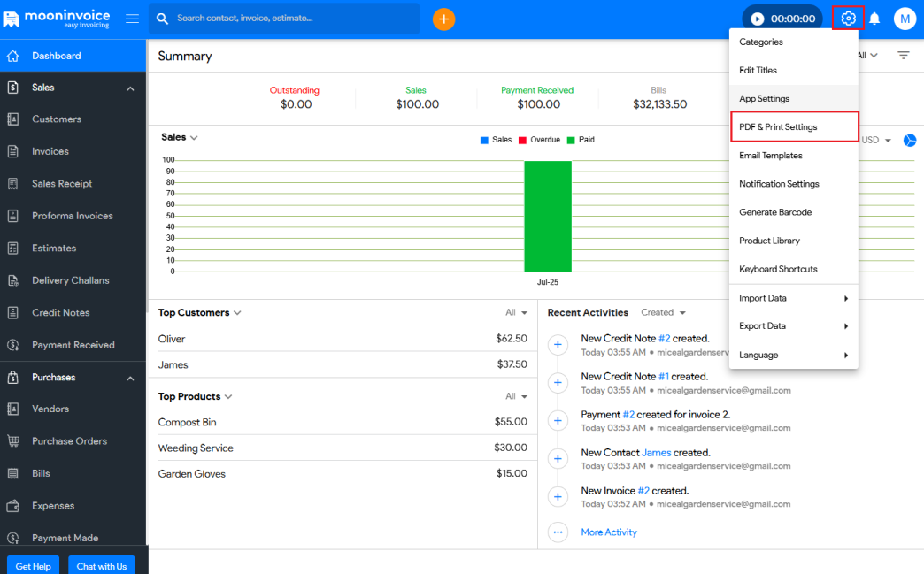The image size is (924, 574).
Task: Collapse the Sales section in the sidebar
Action: coord(130,88)
